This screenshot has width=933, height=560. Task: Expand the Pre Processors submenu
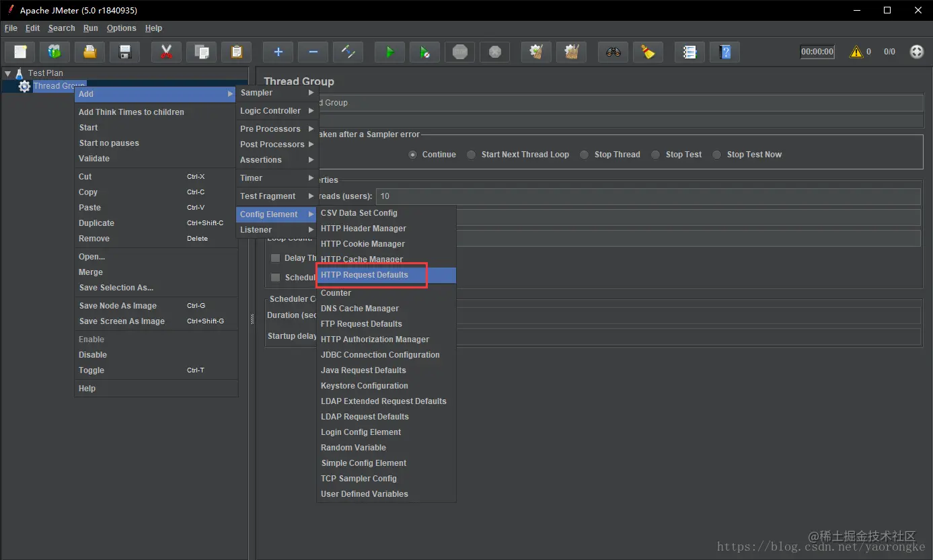click(277, 129)
